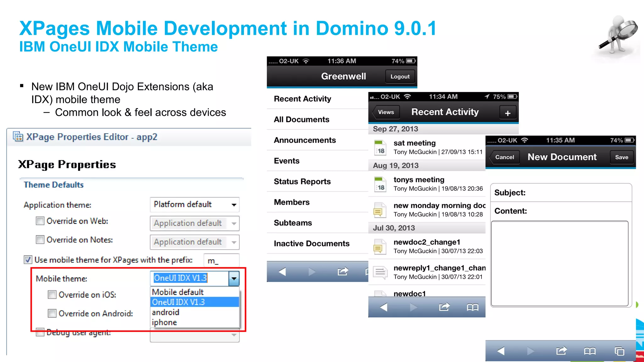Select OneUI IDX V1.3 list option
The image size is (644, 362).
pyautogui.click(x=195, y=302)
